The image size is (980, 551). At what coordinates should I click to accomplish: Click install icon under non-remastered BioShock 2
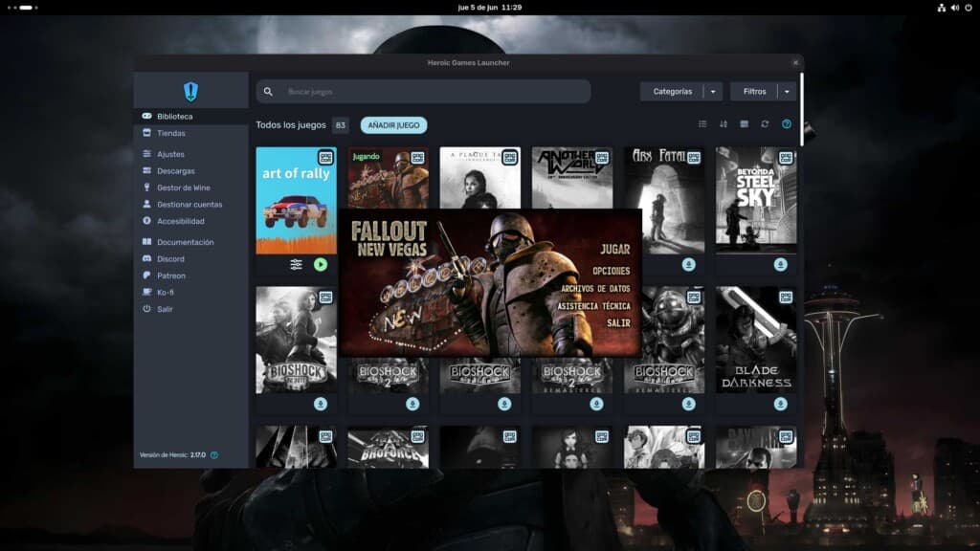(412, 405)
